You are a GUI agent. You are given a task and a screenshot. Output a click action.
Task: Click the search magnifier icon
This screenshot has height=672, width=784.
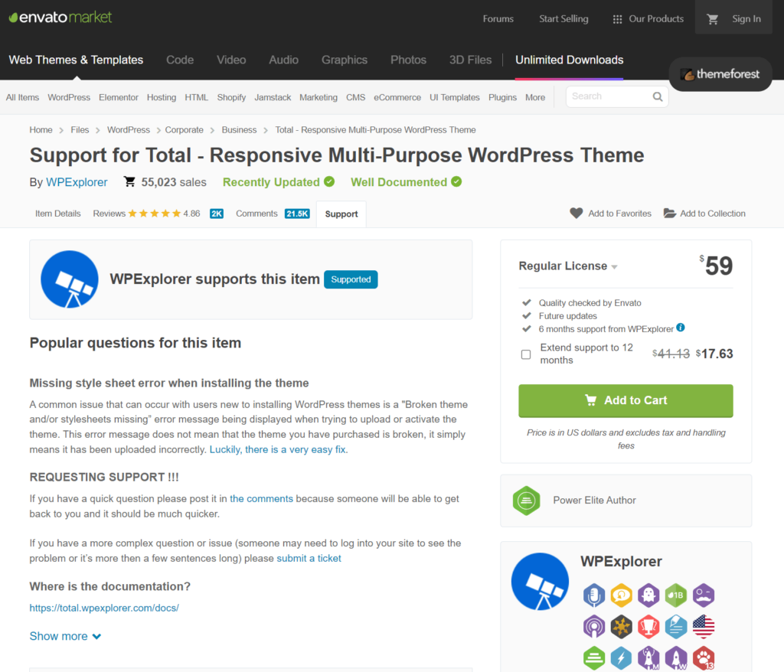coord(658,96)
